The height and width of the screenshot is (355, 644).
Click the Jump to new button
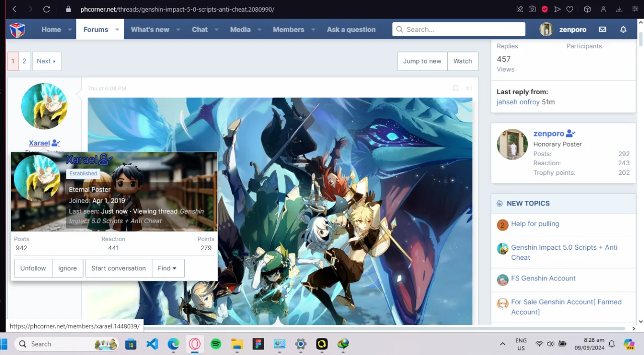(422, 61)
